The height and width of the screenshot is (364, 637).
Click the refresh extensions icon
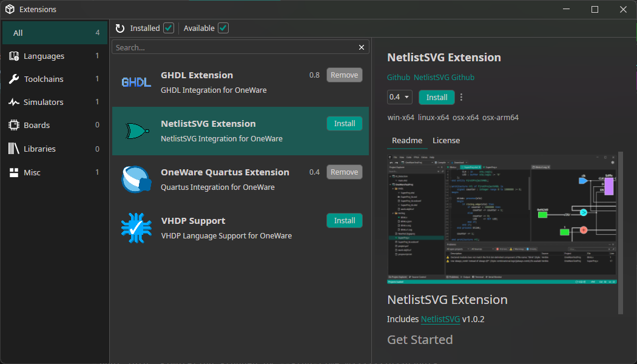click(120, 29)
